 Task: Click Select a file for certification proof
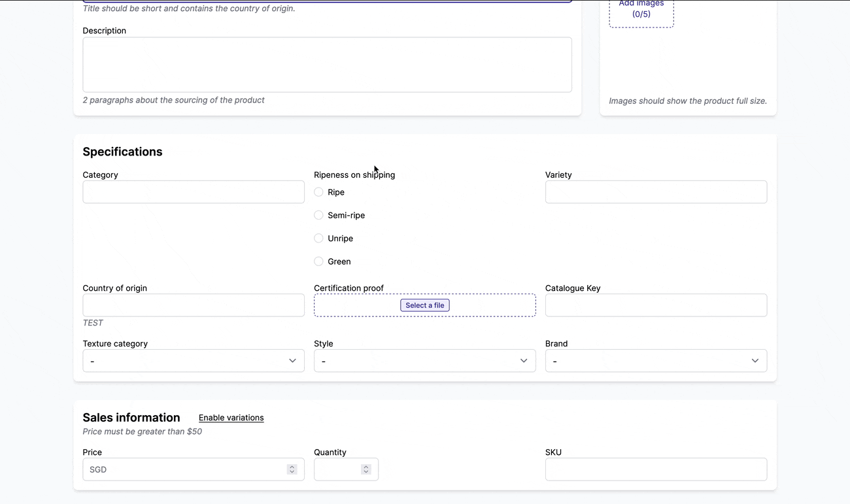click(x=424, y=305)
